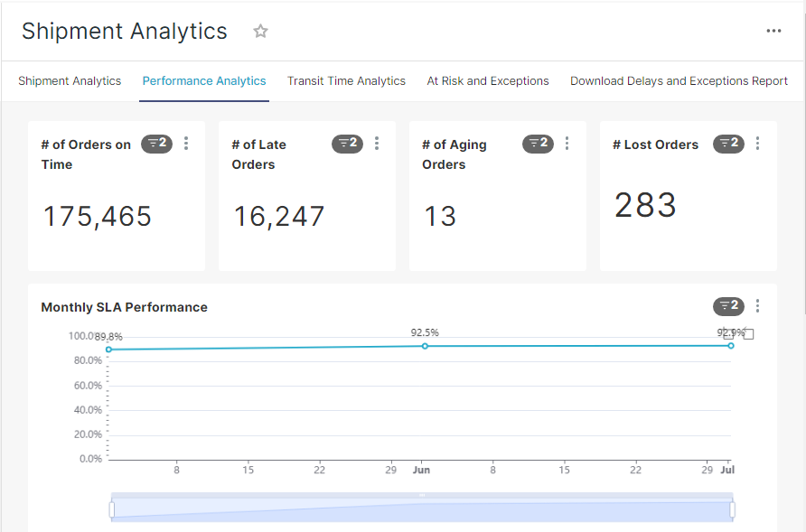Click the 92.5% data point in June
806x532 pixels.
pyautogui.click(x=425, y=346)
